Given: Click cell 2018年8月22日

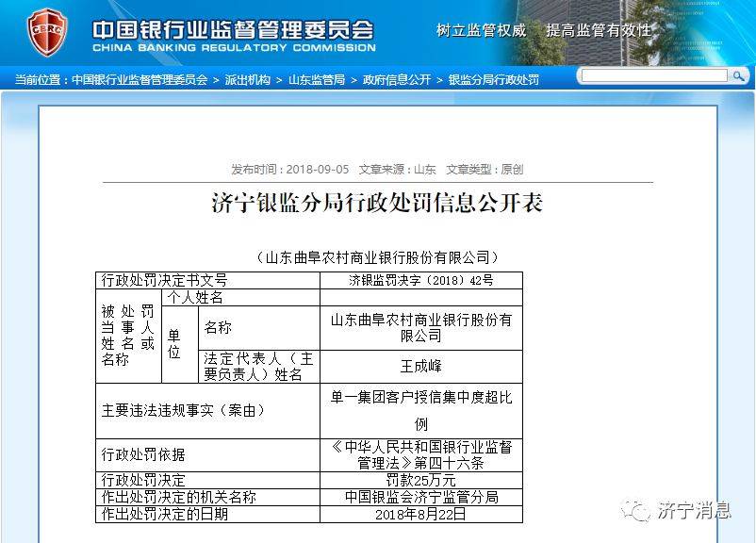Looking at the screenshot, I should (421, 514).
